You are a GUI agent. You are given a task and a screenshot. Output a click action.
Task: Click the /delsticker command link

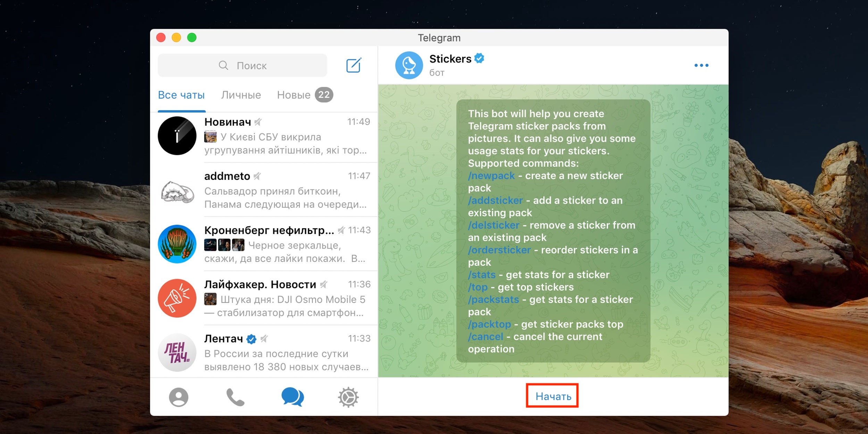(x=494, y=225)
